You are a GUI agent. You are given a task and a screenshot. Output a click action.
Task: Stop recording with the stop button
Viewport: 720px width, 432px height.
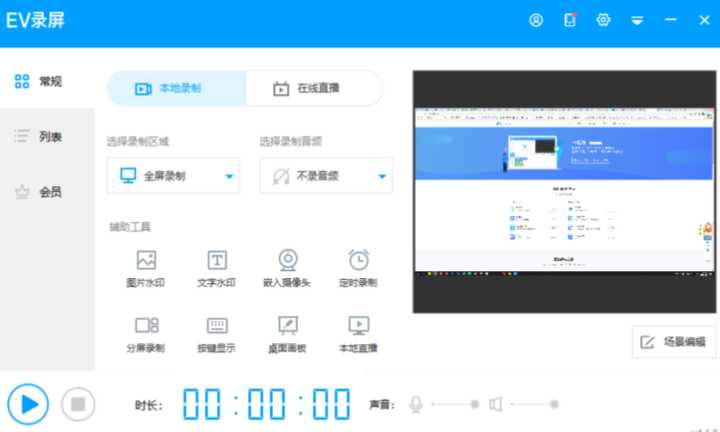[78, 404]
